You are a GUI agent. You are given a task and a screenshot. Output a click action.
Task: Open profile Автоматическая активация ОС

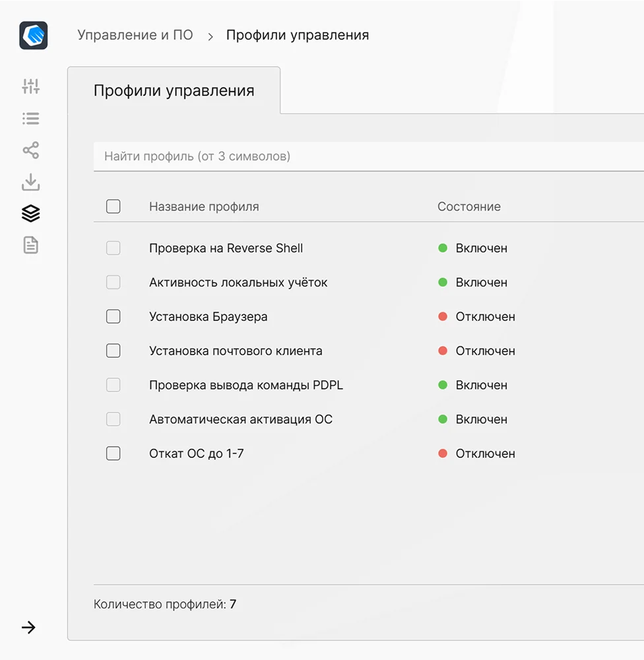point(241,419)
